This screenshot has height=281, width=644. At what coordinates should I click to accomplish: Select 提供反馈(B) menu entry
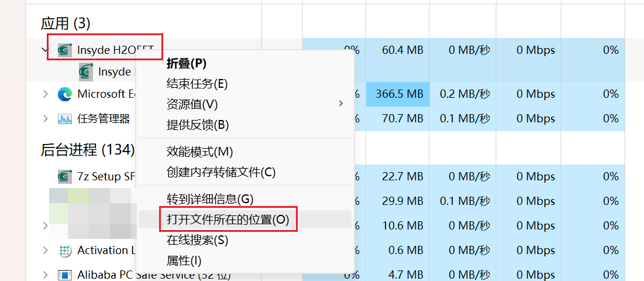(245, 125)
